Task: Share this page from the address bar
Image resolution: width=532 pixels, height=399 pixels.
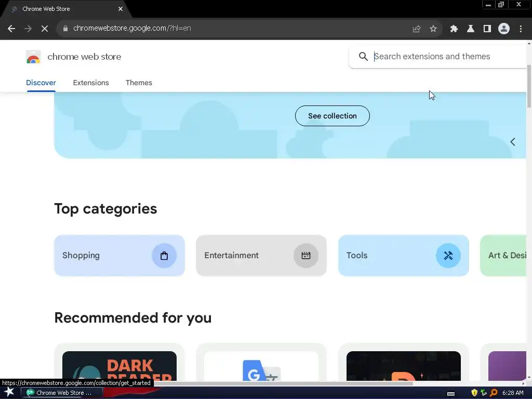Action: (416, 29)
